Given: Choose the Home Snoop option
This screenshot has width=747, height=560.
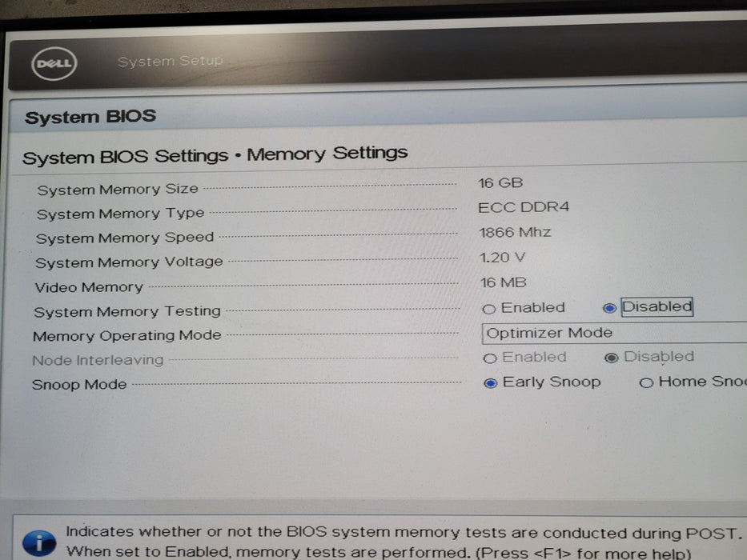Looking at the screenshot, I should pyautogui.click(x=646, y=382).
